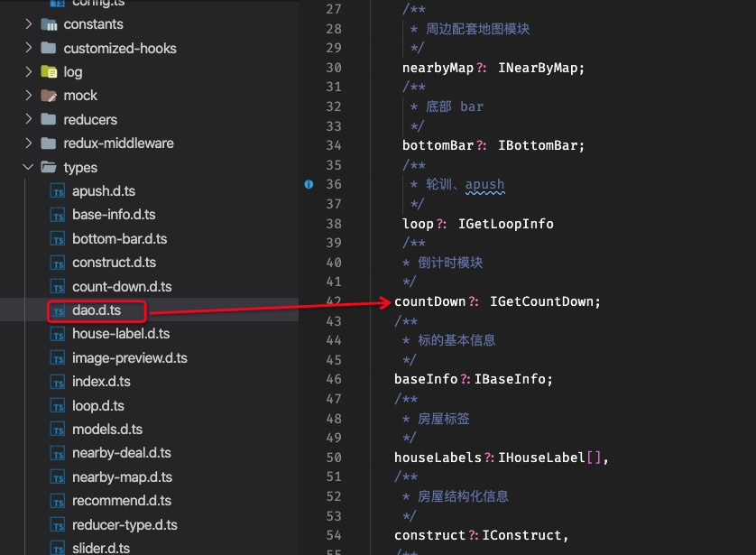Click TS icon of image-preview.d.ts
756x555 pixels.
(58, 357)
